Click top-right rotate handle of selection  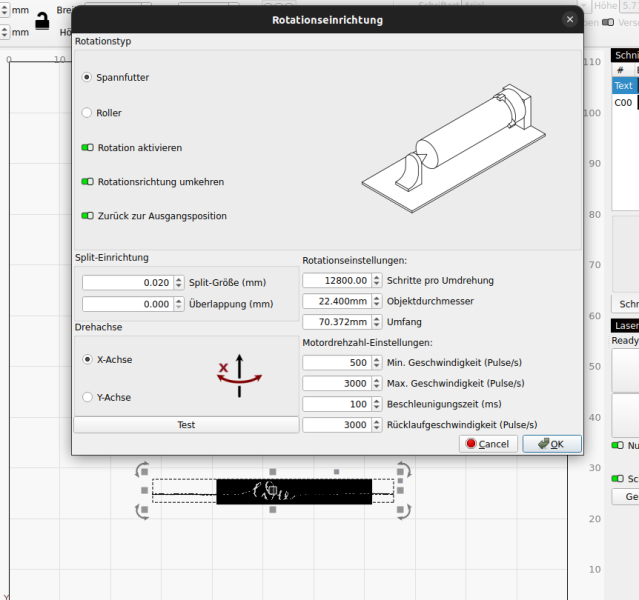(x=403, y=470)
